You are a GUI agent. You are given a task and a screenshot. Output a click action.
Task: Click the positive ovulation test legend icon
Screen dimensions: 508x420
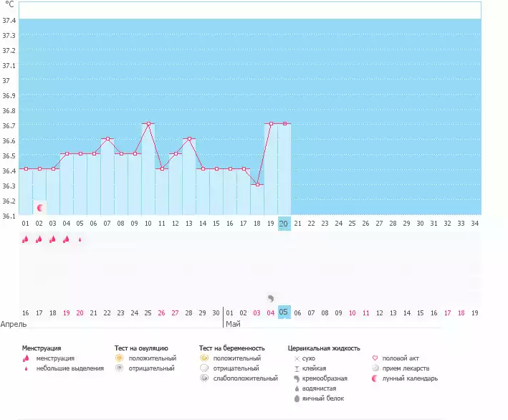coord(120,358)
